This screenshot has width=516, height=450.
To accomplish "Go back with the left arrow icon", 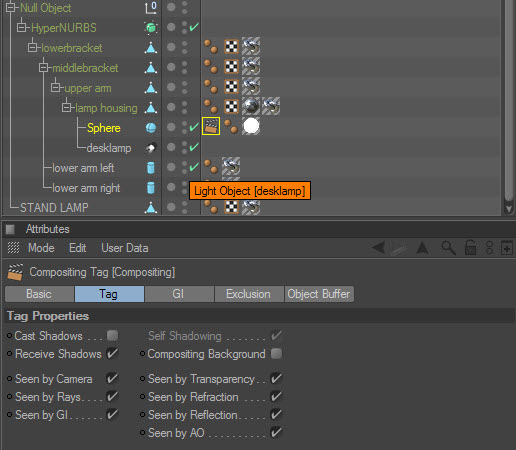I will [379, 248].
